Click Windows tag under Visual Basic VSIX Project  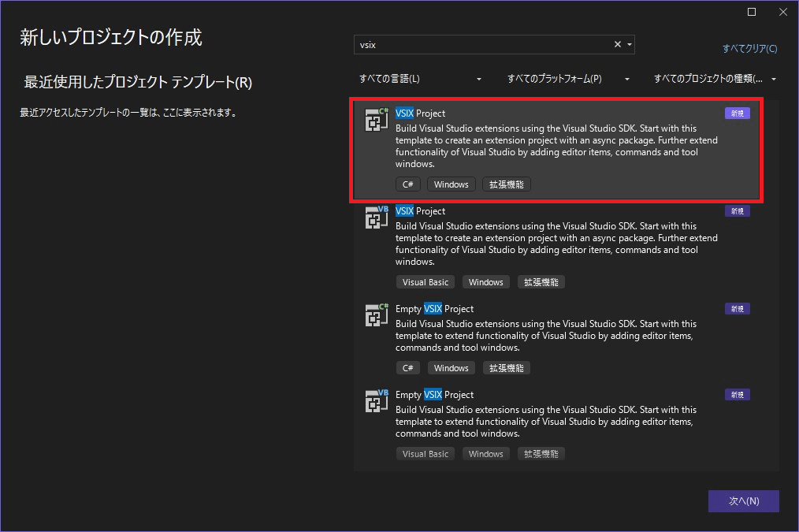[485, 282]
